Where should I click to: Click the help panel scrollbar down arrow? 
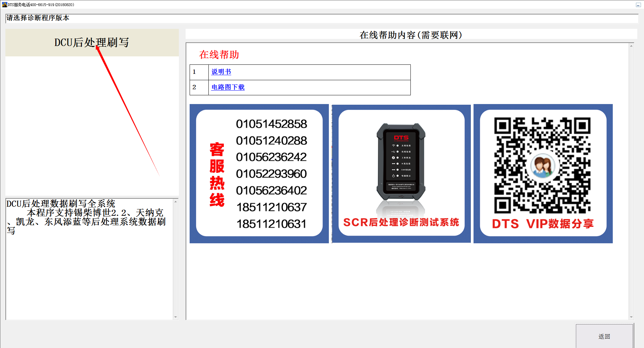[x=631, y=317]
